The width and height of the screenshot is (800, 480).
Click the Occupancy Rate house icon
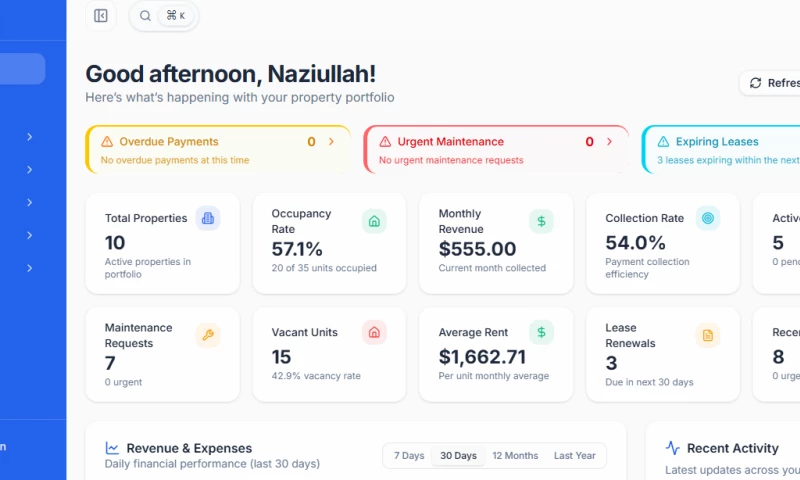374,221
